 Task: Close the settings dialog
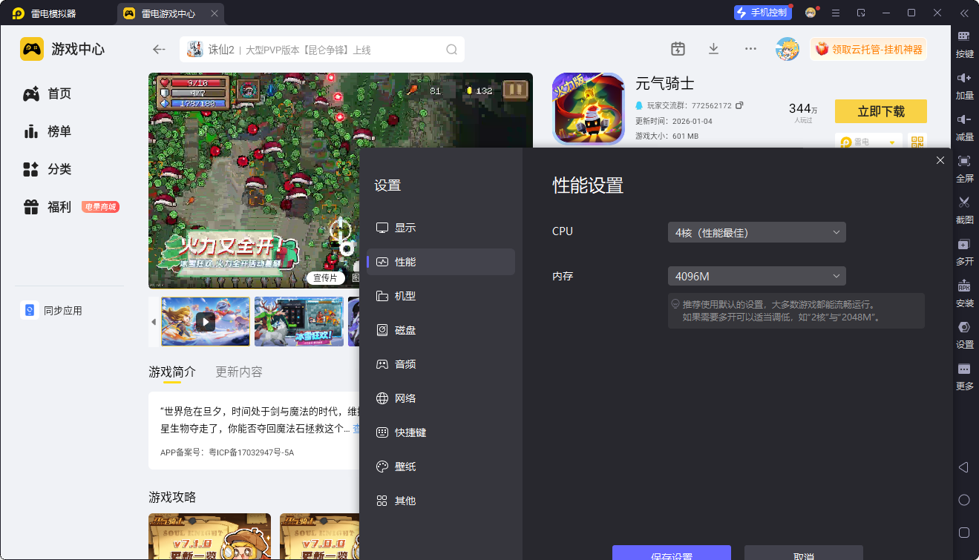940,160
